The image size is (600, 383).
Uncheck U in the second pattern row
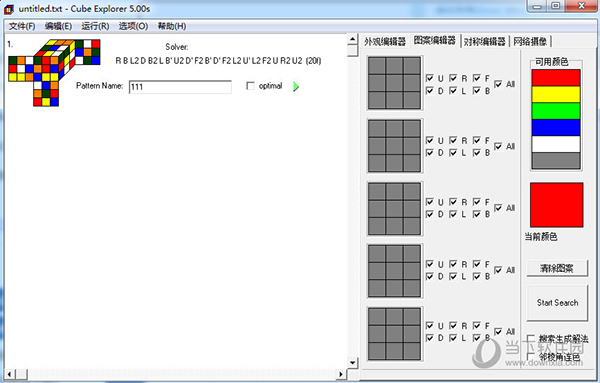430,140
